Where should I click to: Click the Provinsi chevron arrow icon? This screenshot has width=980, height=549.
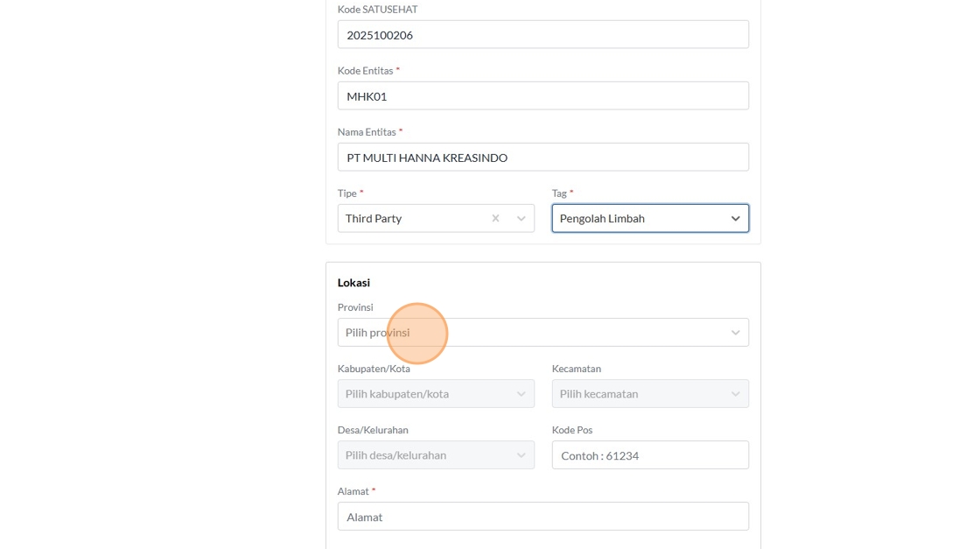pos(735,333)
